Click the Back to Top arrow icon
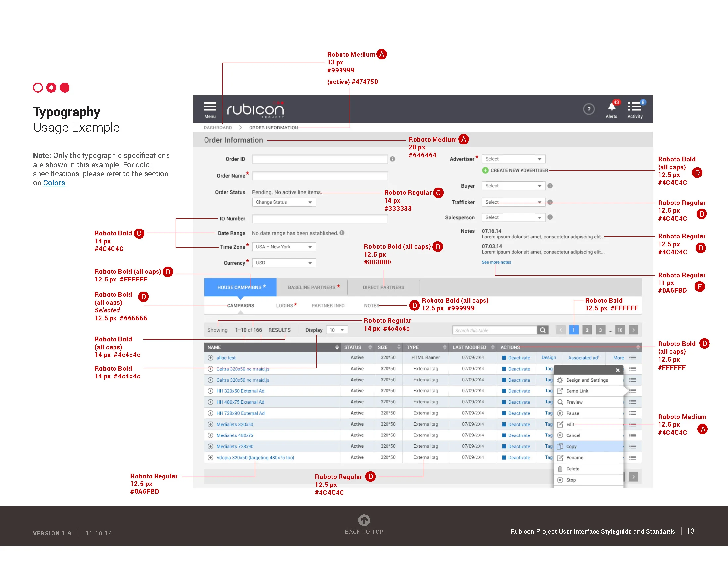This screenshot has width=728, height=563. (x=364, y=520)
